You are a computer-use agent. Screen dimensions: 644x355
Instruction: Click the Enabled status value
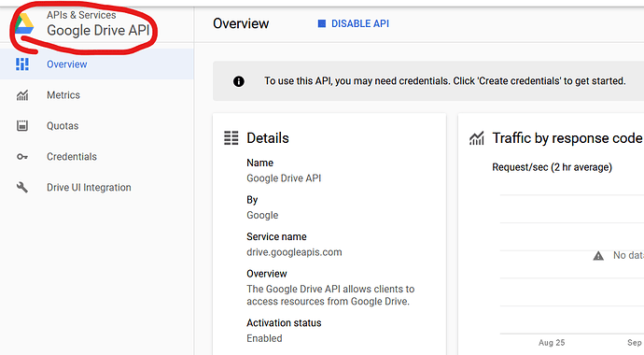click(264, 338)
